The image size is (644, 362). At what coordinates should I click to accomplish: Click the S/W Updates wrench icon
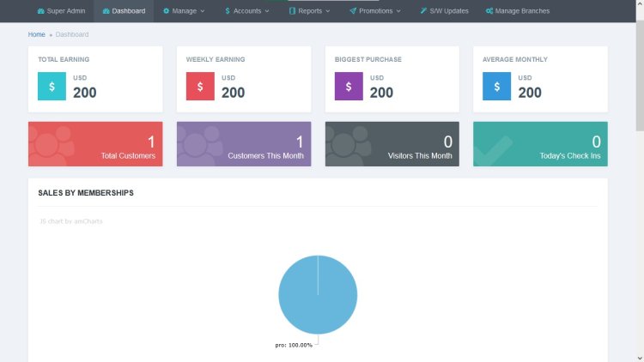[423, 11]
